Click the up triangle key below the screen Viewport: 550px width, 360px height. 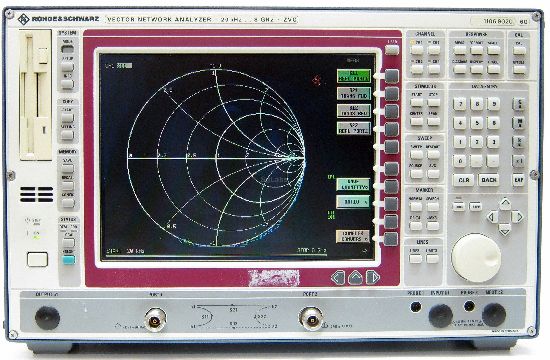coord(355,278)
